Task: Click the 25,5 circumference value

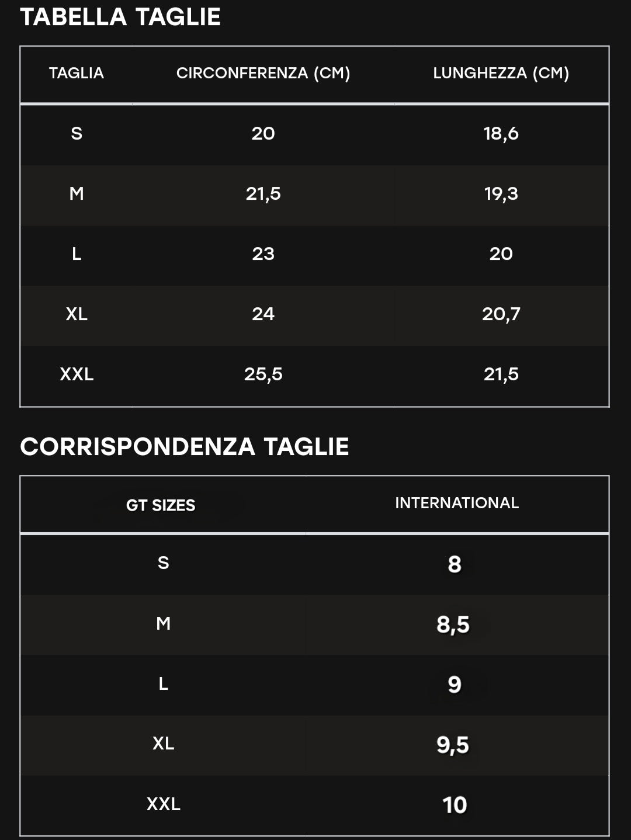Action: coord(263,374)
